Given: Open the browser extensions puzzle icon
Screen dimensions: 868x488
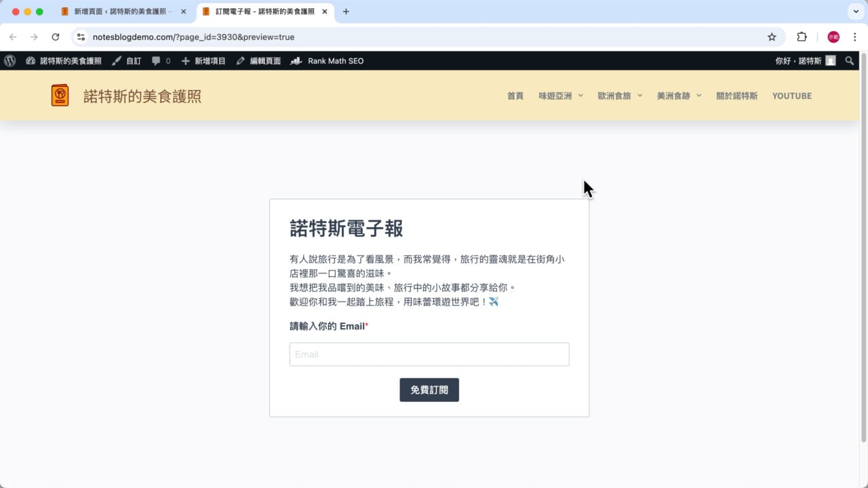Looking at the screenshot, I should point(802,37).
